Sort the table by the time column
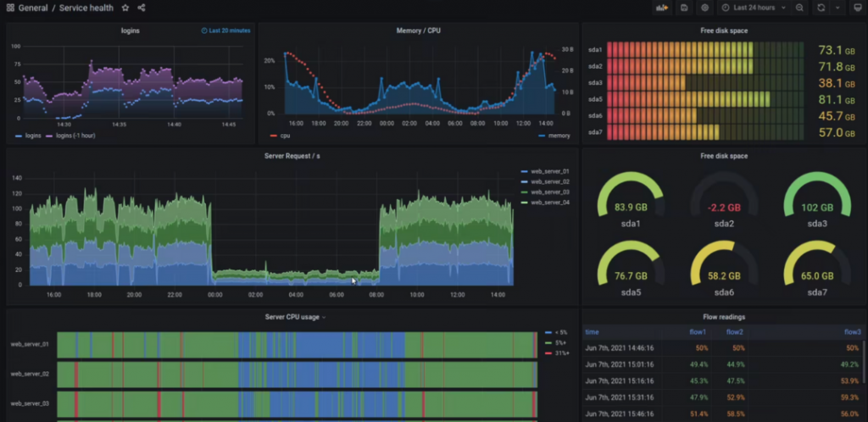This screenshot has height=422, width=868. [592, 332]
